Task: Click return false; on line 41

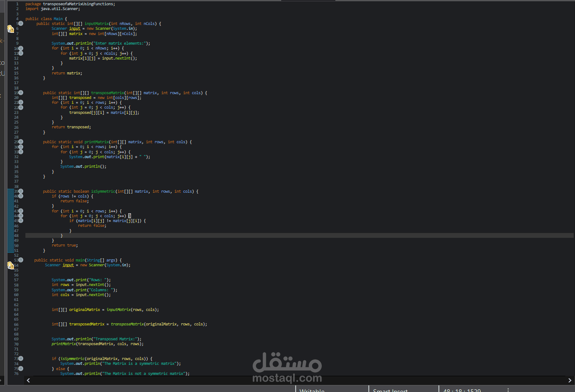Action: pyautogui.click(x=74, y=201)
